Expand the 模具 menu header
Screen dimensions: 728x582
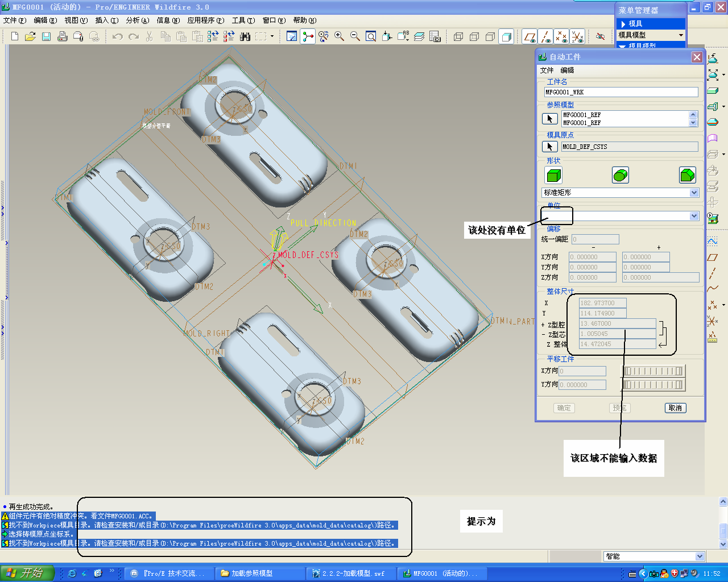click(x=651, y=24)
